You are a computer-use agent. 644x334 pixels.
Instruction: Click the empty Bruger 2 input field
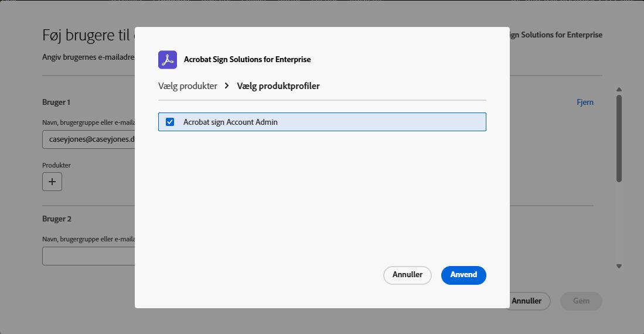[x=89, y=256]
